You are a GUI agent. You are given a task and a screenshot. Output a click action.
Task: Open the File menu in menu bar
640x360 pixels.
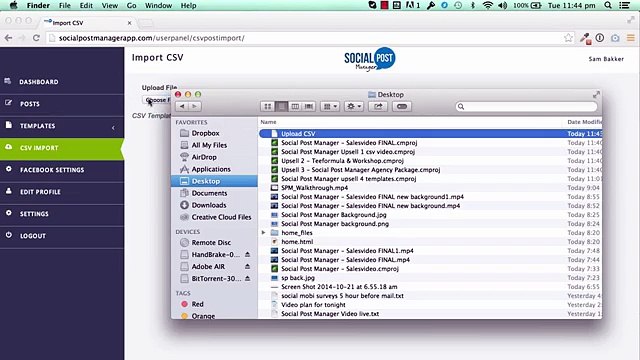click(64, 5)
